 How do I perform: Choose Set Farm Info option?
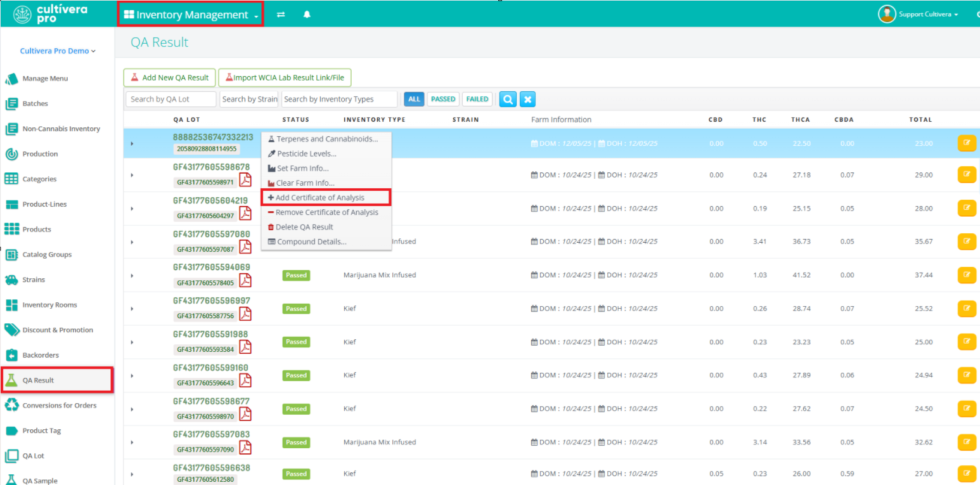click(x=326, y=169)
